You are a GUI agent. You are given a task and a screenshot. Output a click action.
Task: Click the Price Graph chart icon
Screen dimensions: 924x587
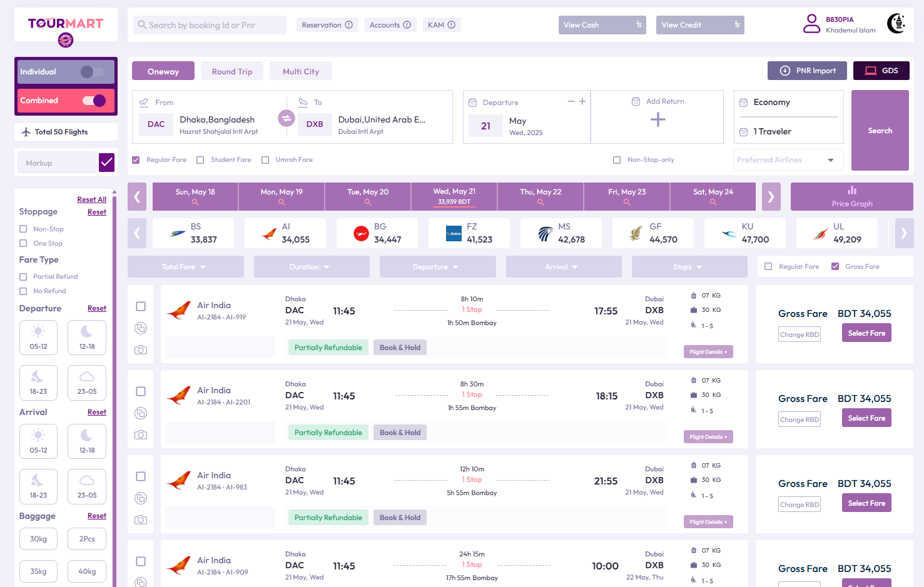[851, 191]
